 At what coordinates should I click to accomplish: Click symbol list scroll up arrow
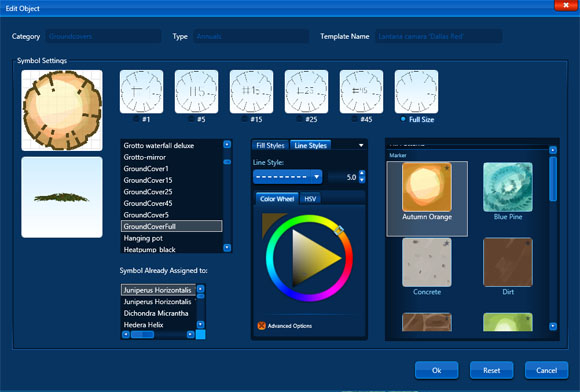tap(227, 144)
